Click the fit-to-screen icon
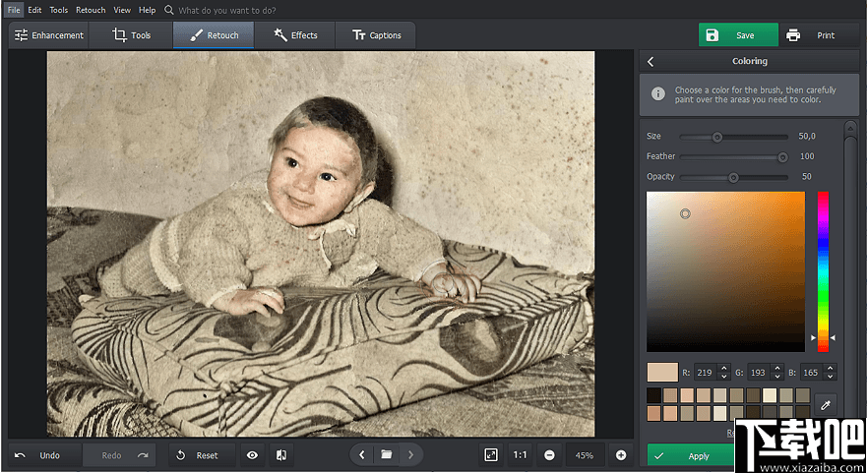The width and height of the screenshot is (868, 473). [x=491, y=455]
